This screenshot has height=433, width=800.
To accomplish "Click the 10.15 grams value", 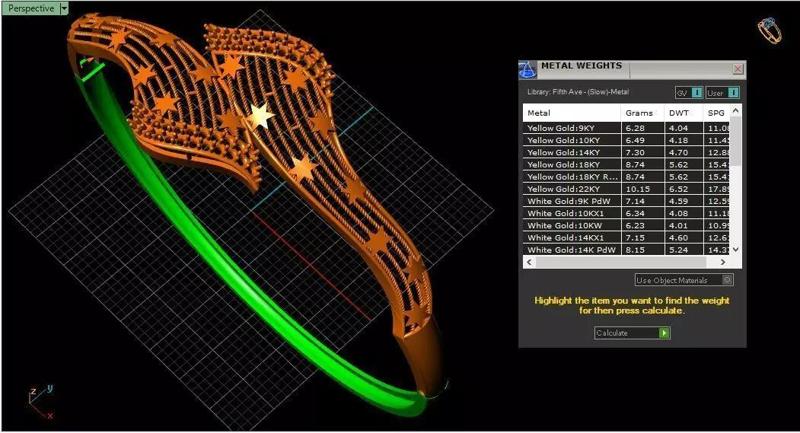I will [638, 189].
